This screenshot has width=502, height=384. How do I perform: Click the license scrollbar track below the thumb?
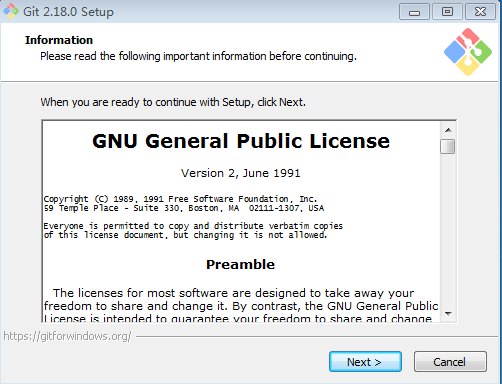pos(448,230)
